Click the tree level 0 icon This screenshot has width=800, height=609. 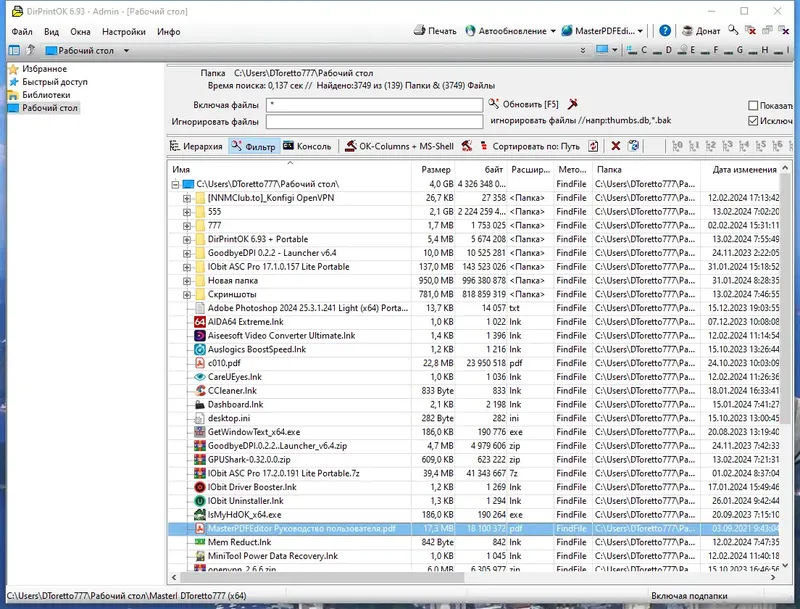677,146
